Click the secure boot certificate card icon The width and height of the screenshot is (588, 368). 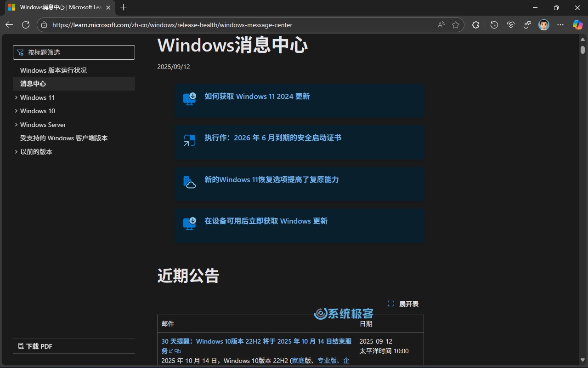tap(190, 140)
